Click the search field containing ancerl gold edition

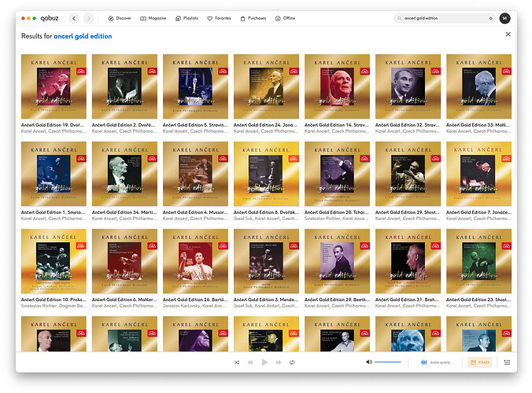[x=445, y=18]
